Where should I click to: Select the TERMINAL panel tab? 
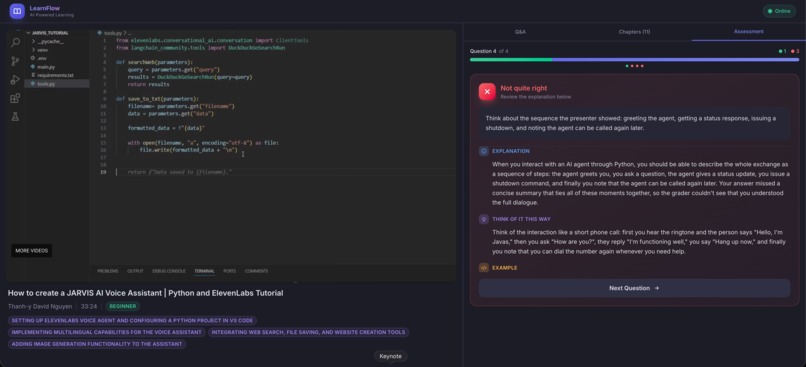tap(204, 271)
